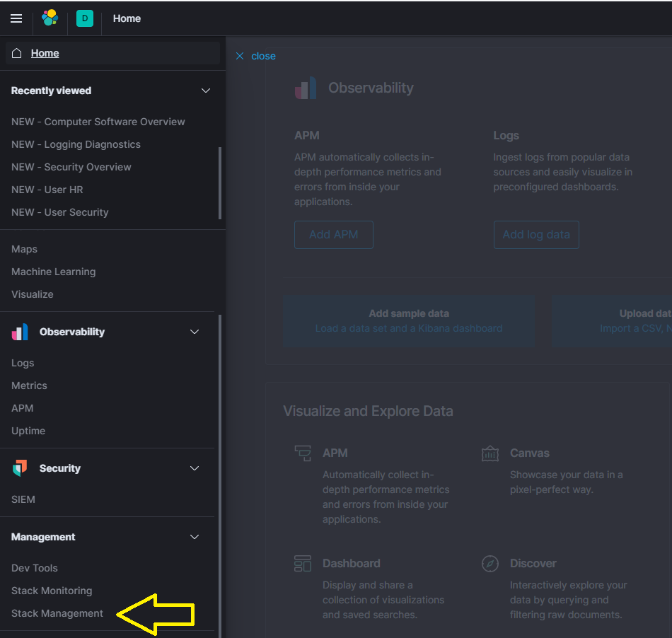The width and height of the screenshot is (672, 638).
Task: Click the Home house icon
Action: 17,53
